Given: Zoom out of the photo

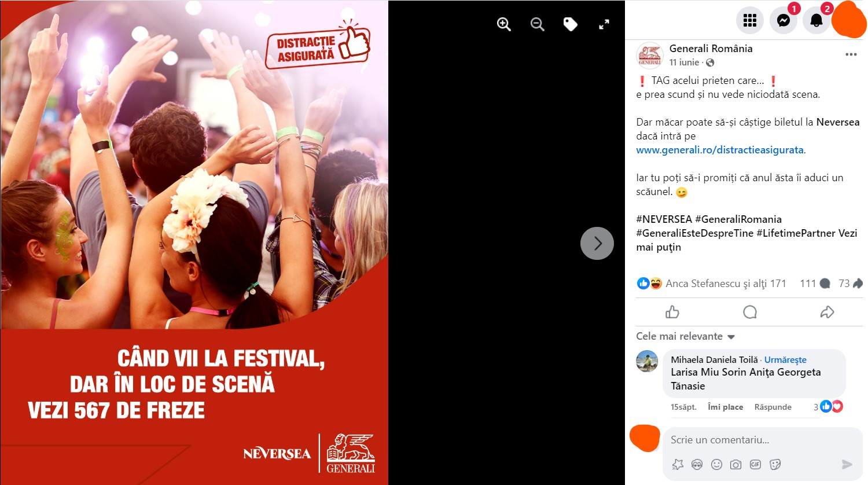Looking at the screenshot, I should (538, 24).
